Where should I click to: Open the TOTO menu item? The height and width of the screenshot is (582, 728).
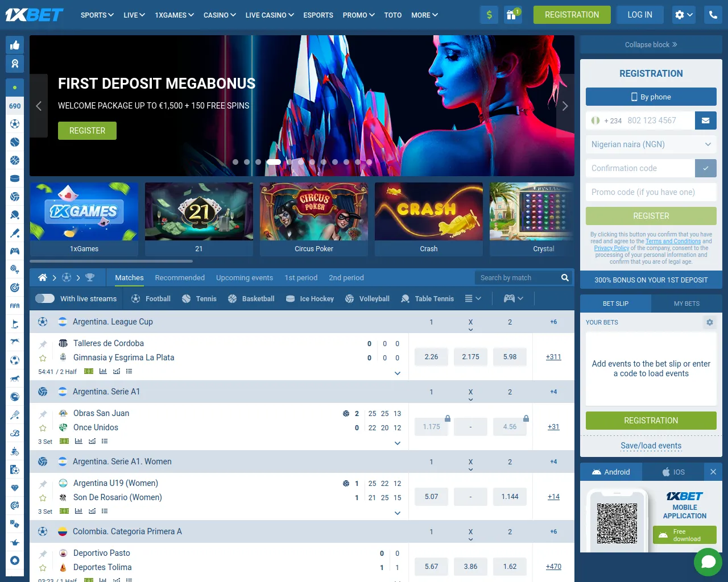(393, 15)
